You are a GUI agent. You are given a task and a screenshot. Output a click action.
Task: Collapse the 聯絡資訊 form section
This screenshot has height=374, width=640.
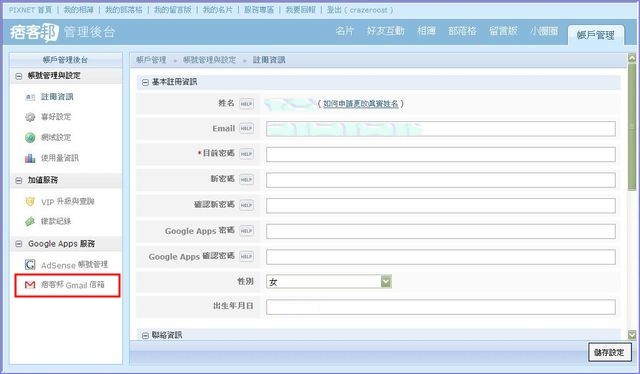tap(145, 335)
